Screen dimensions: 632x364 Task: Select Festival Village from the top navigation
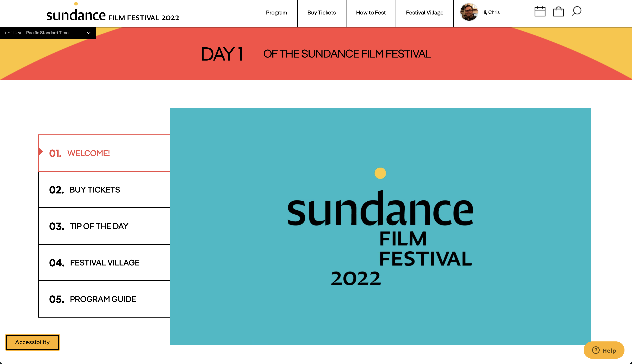click(424, 12)
